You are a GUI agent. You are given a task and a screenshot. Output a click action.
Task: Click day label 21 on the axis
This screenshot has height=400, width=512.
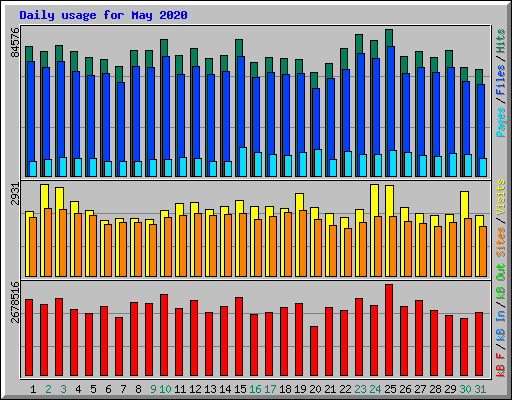click(x=330, y=389)
